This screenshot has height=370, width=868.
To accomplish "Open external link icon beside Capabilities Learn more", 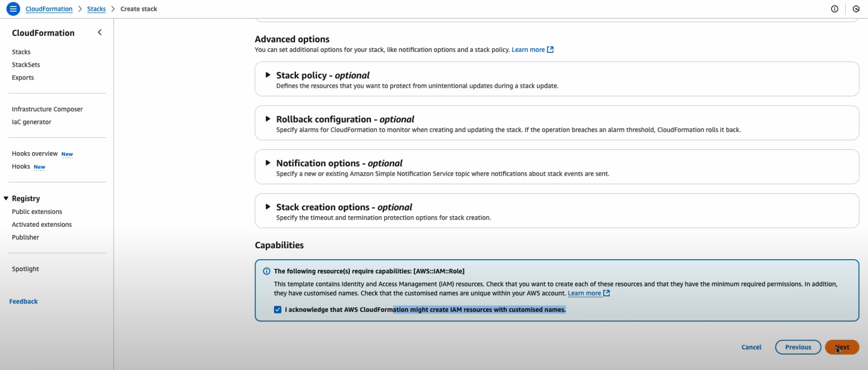I will click(x=607, y=293).
